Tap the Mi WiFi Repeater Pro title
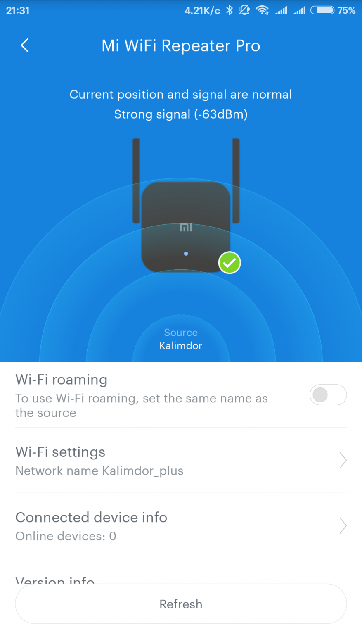 point(181,45)
